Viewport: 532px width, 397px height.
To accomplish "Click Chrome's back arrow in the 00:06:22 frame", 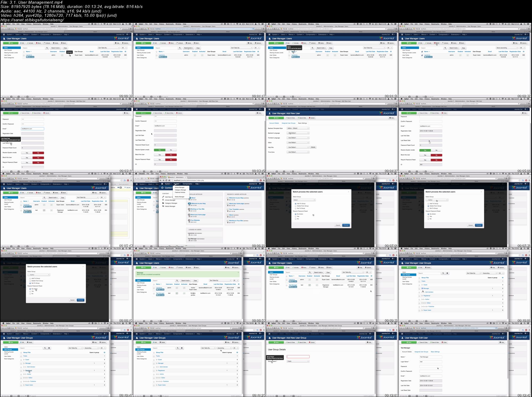I will click(x=161, y=180).
